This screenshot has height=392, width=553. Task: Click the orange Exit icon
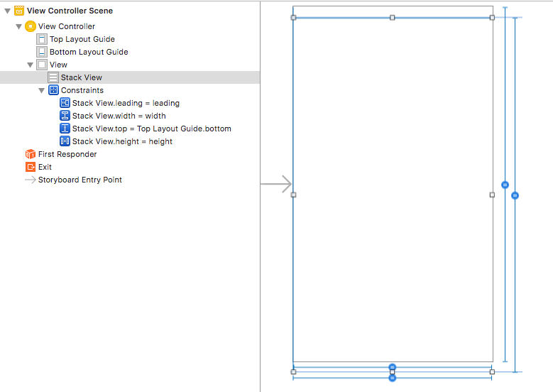click(31, 167)
